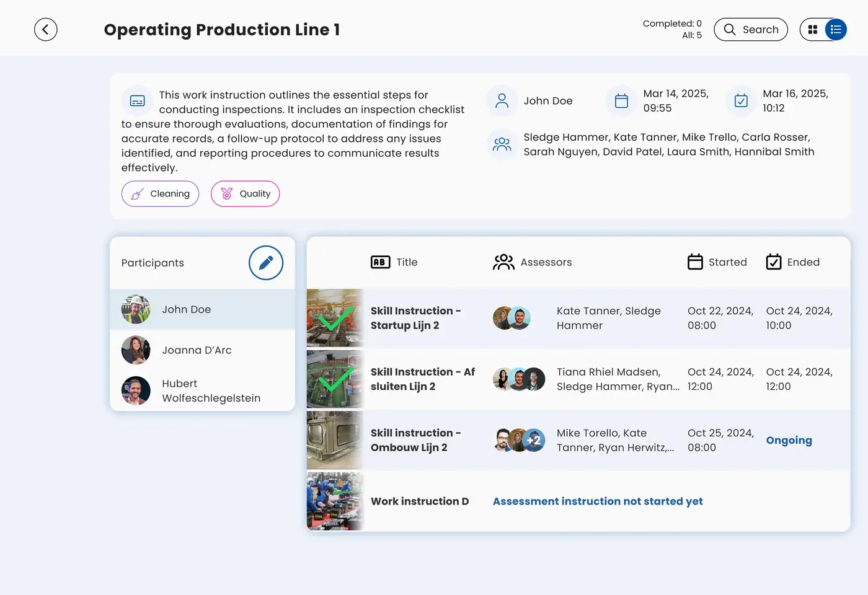Open Skill Instruction - Startup Lijn 2 thumbnail
Viewport: 868px width, 595px height.
pyautogui.click(x=335, y=318)
